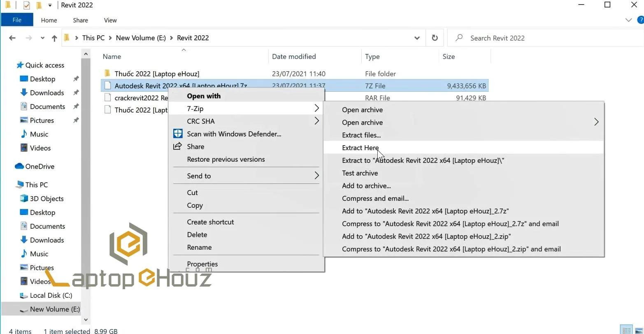Select New Volume (E:) drive

pyautogui.click(x=55, y=309)
